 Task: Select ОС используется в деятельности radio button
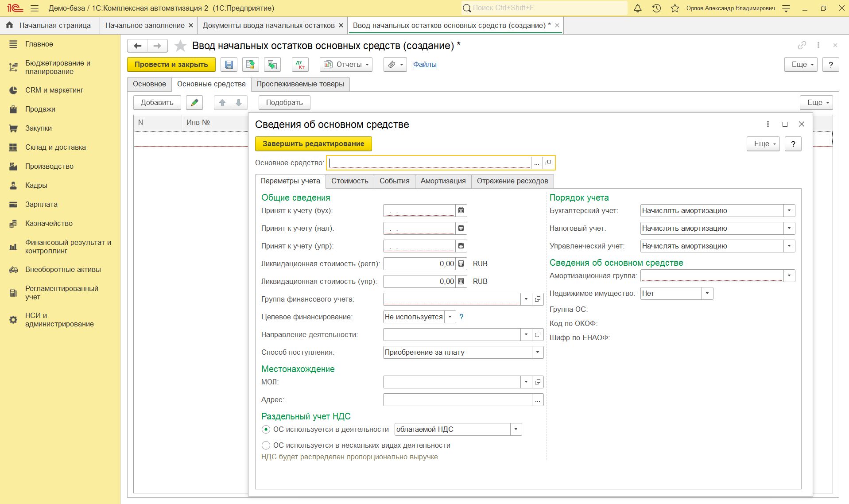tap(266, 430)
